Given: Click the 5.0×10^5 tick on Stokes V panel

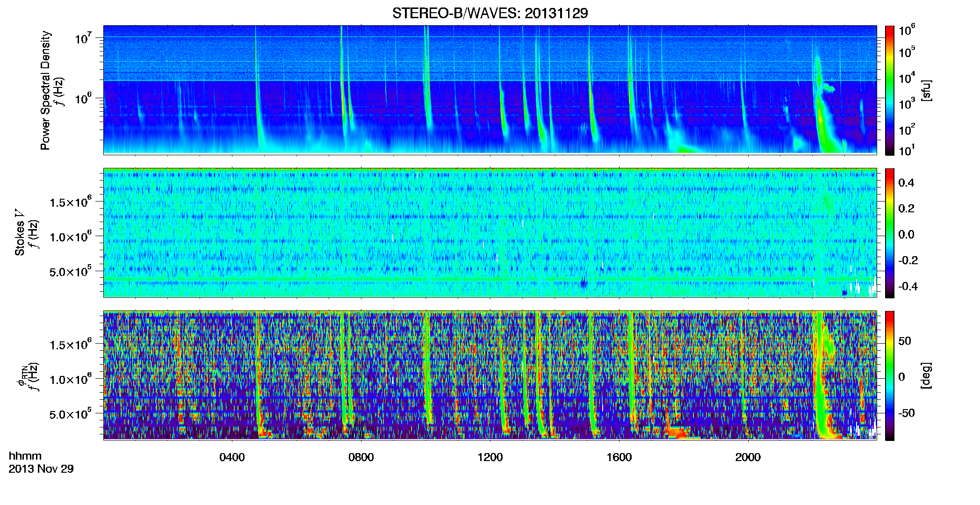Looking at the screenshot, I should coord(71,272).
